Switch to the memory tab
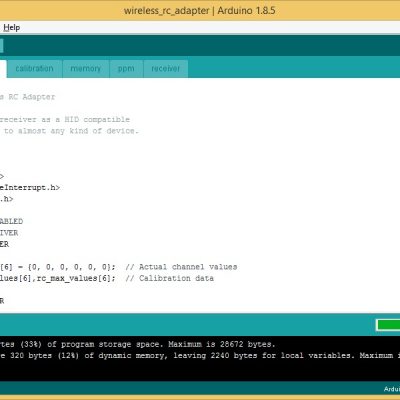This screenshot has height=400, width=400. pyautogui.click(x=86, y=68)
